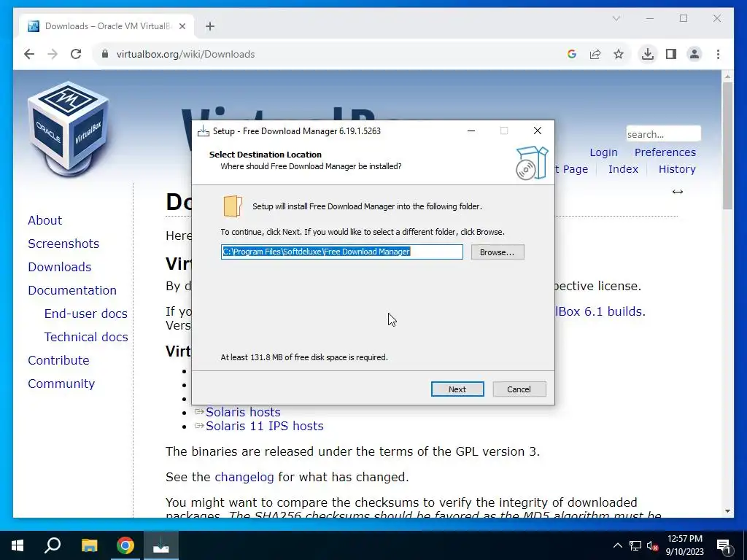Click Browse... in the setup dialog

click(498, 252)
